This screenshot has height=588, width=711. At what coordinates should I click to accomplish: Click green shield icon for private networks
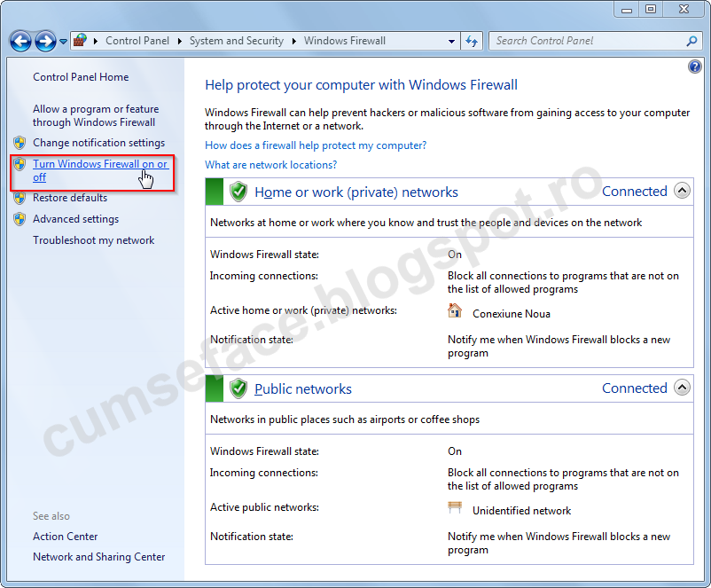(x=238, y=192)
